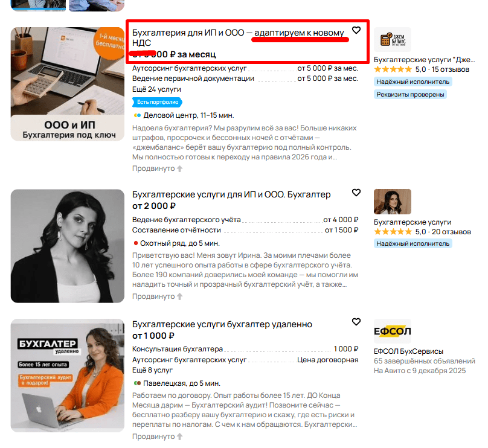Click the Есть портфолио badge

coord(157,102)
